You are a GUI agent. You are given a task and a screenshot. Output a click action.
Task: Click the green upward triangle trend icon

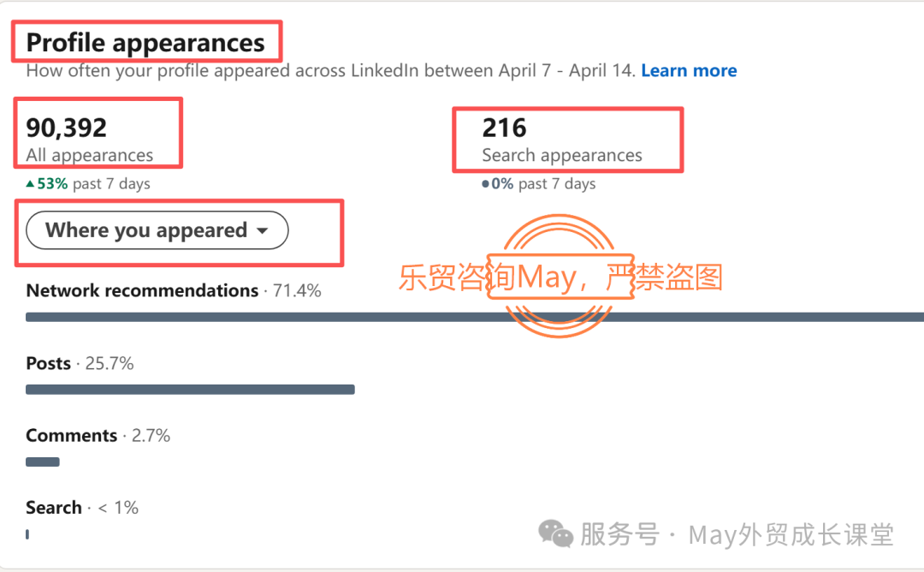[31, 183]
